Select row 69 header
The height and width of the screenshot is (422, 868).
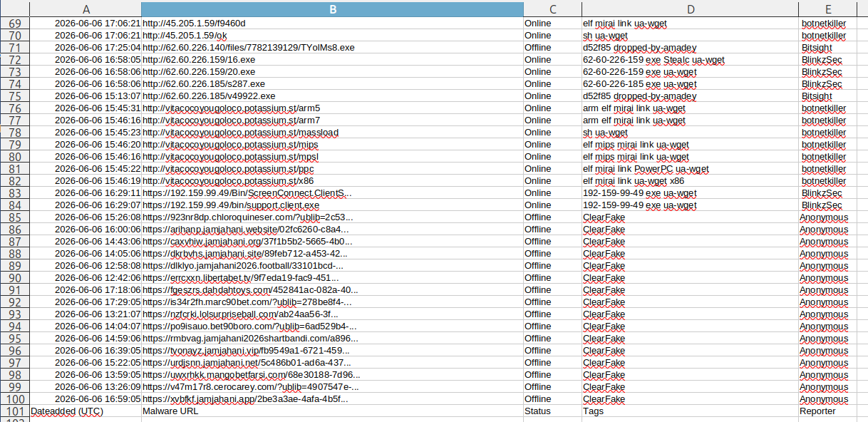click(15, 24)
